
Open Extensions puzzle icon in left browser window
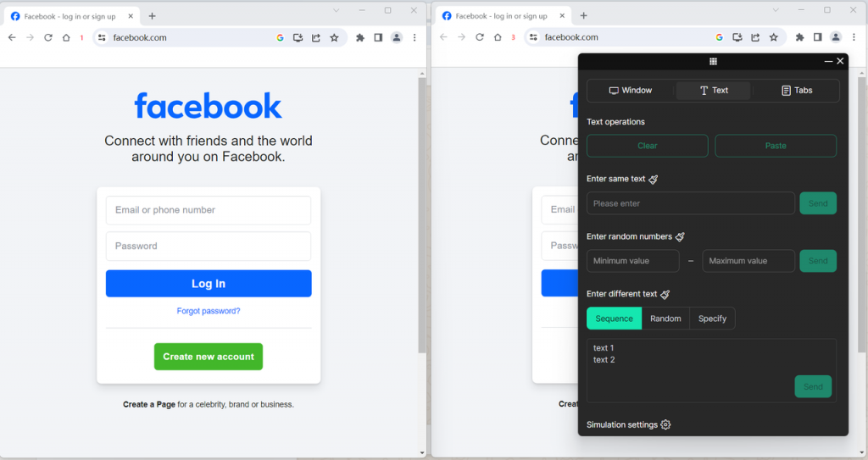(x=359, y=37)
